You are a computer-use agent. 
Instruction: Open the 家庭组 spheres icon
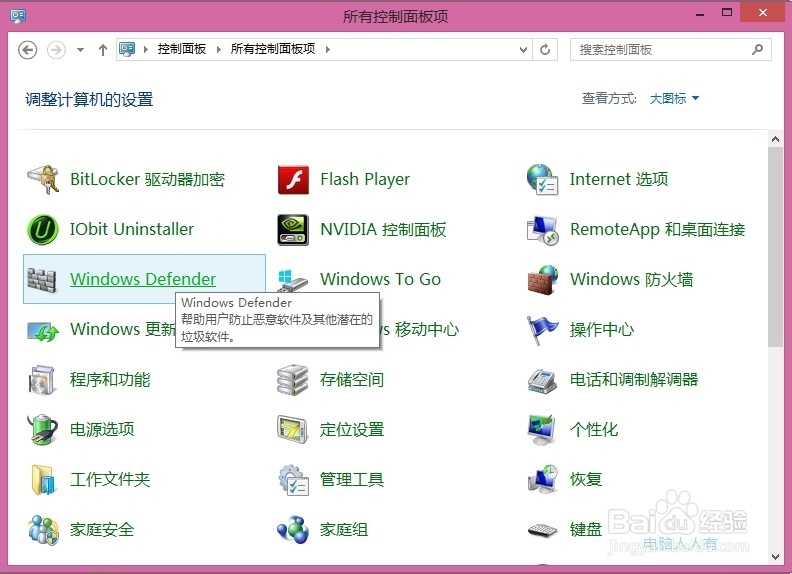click(293, 530)
